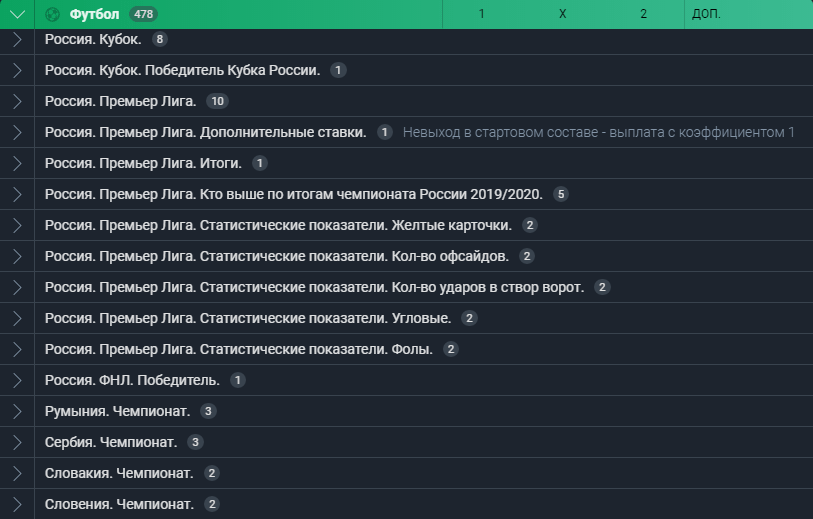
Task: Click the 2 badge on Фолы row
Action: pos(451,349)
